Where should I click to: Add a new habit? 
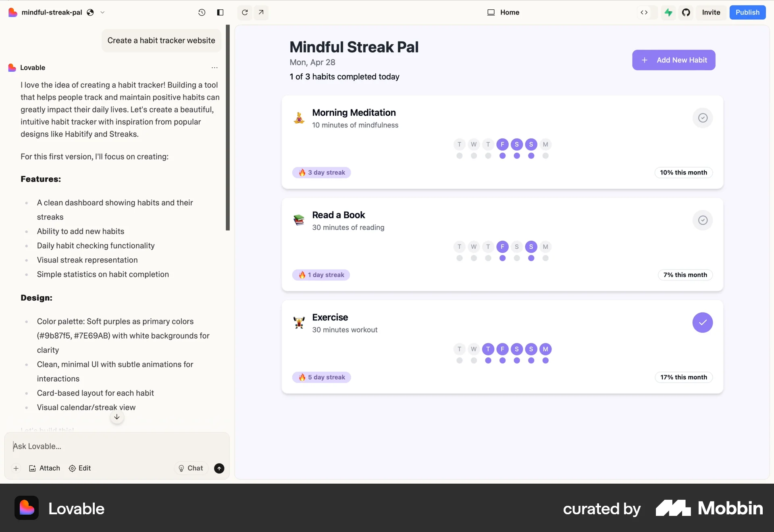pyautogui.click(x=674, y=60)
